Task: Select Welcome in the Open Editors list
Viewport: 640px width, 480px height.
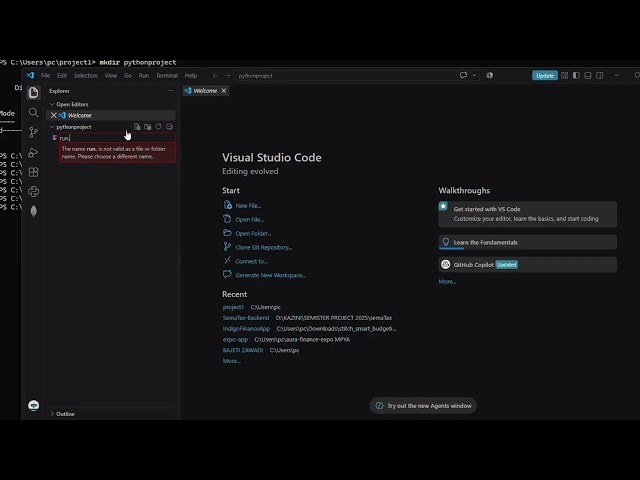Action: pos(80,116)
